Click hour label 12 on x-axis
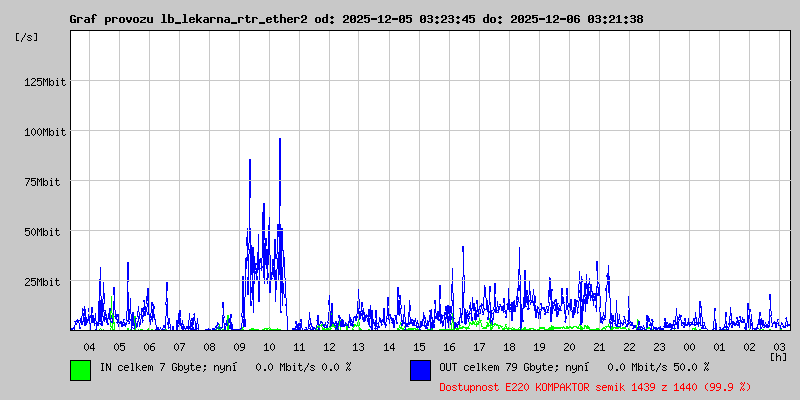Screen dimensions: 800x400 tap(329, 347)
